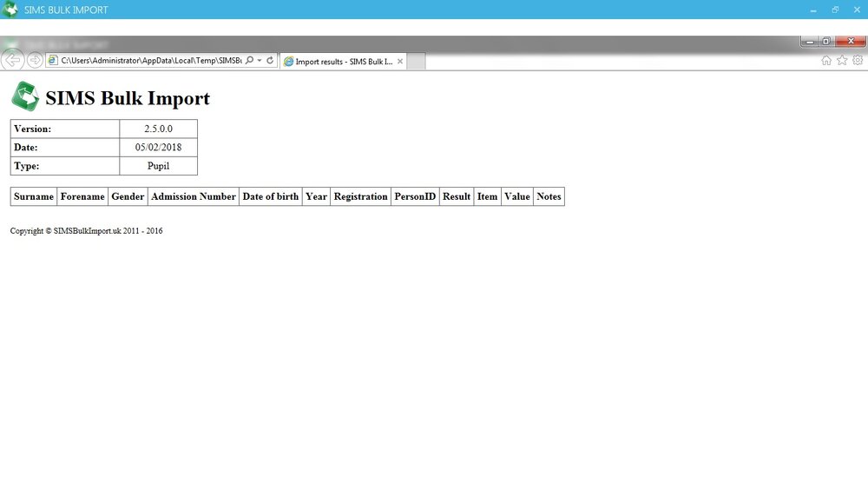Screen dimensions: 868x490
Task: Maximize the inner browser window
Action: coord(825,41)
